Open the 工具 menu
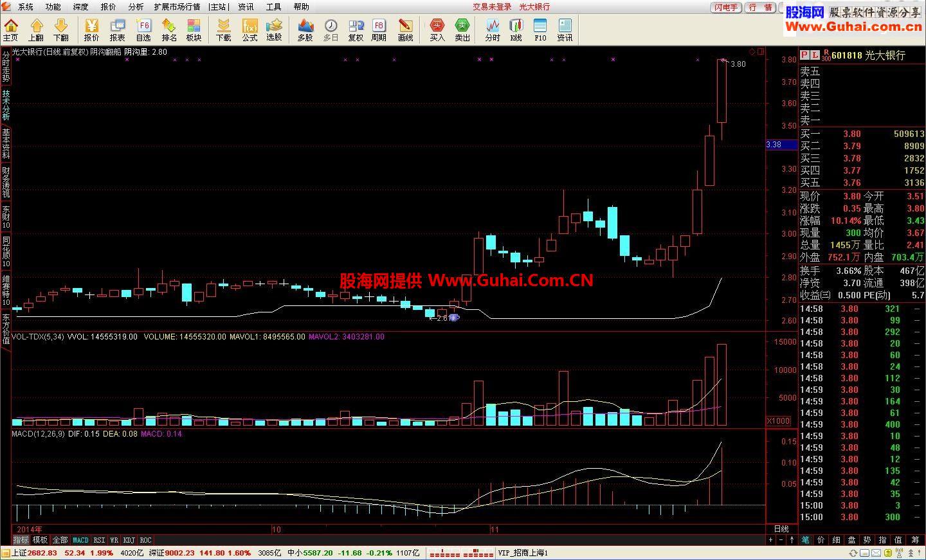Image resolution: width=926 pixels, height=560 pixels. (x=273, y=7)
